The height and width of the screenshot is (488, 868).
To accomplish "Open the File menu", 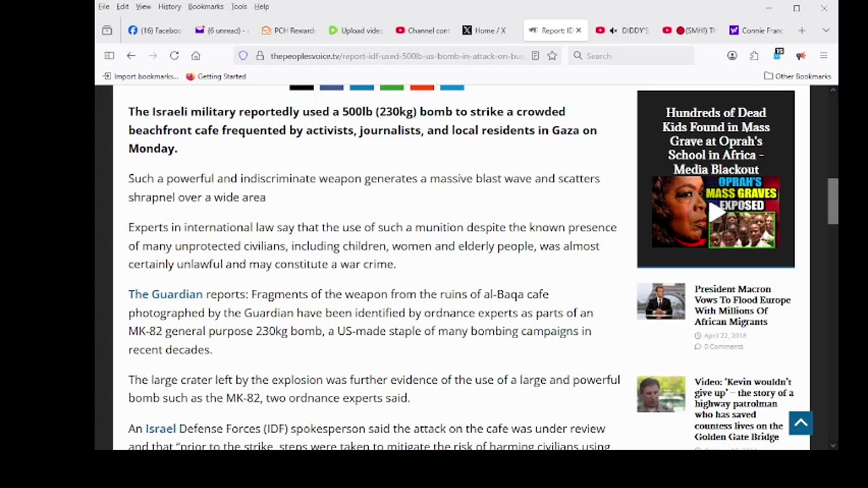I will tap(104, 7).
